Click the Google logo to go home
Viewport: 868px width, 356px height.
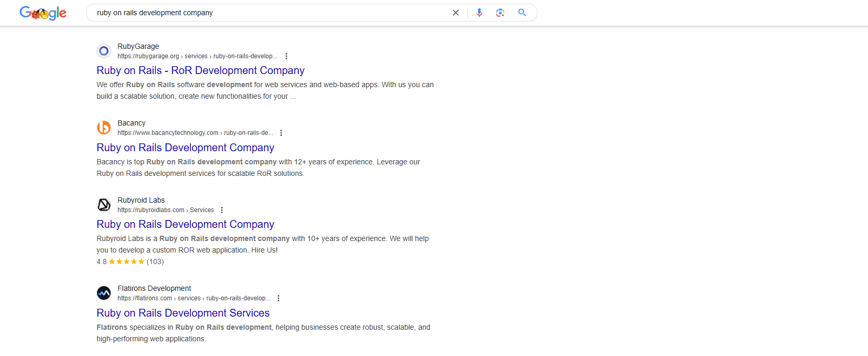pyautogui.click(x=43, y=13)
